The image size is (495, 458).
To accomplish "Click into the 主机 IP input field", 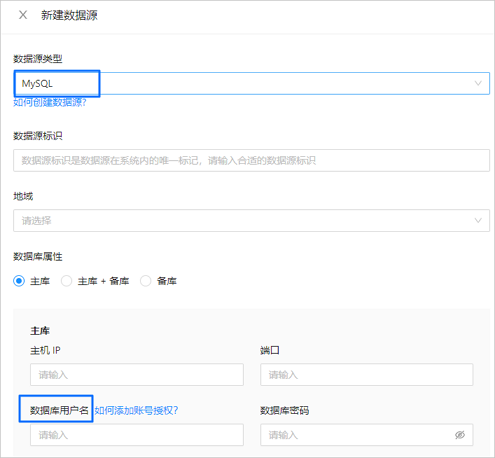I will 137,375.
